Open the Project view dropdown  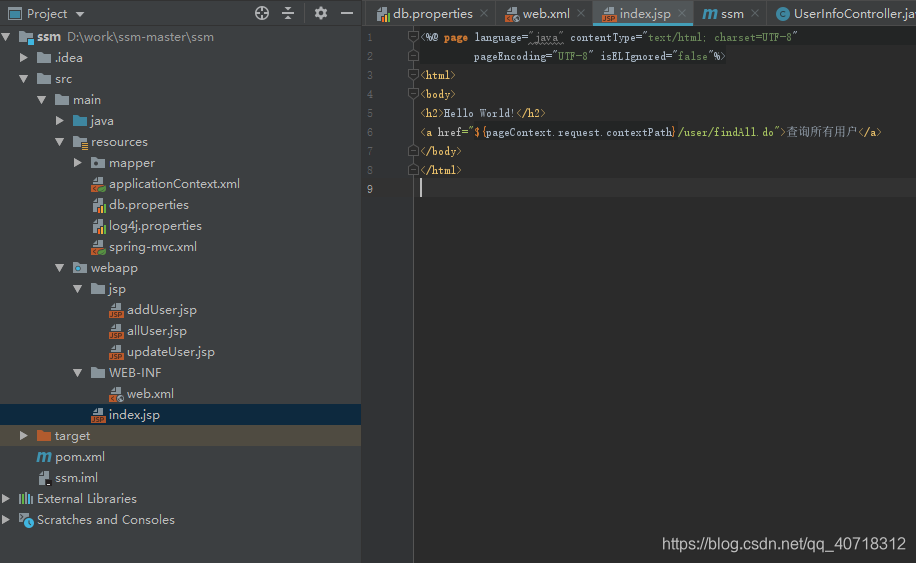(80, 14)
